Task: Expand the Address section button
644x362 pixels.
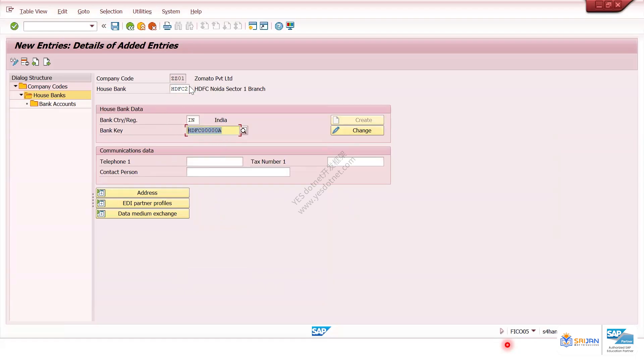Action: pos(143,193)
